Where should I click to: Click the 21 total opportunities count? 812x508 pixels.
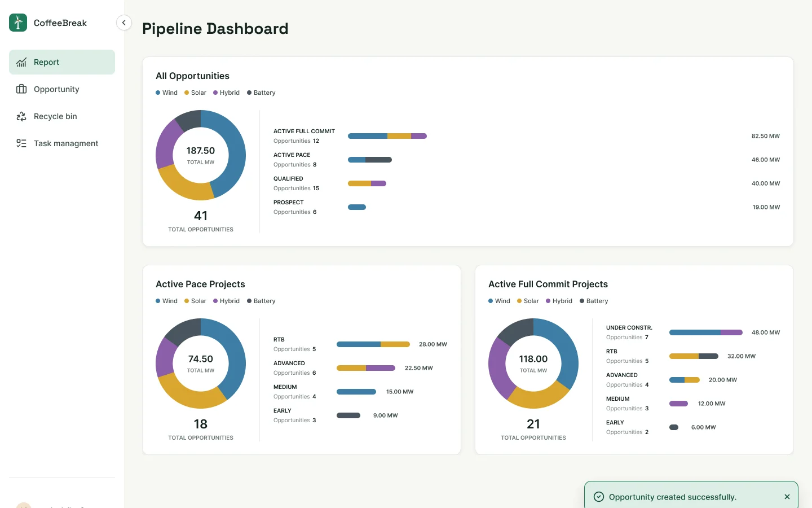533,424
